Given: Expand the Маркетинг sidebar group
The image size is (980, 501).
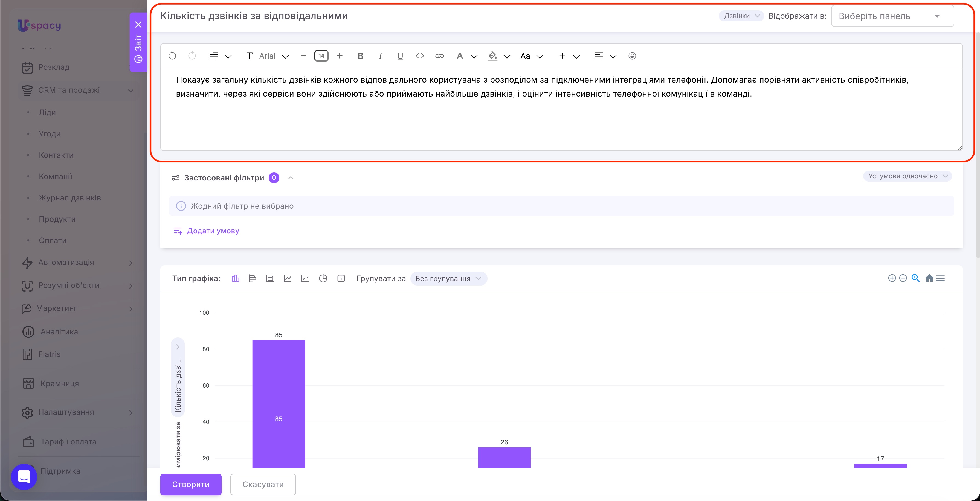Looking at the screenshot, I should (x=131, y=309).
